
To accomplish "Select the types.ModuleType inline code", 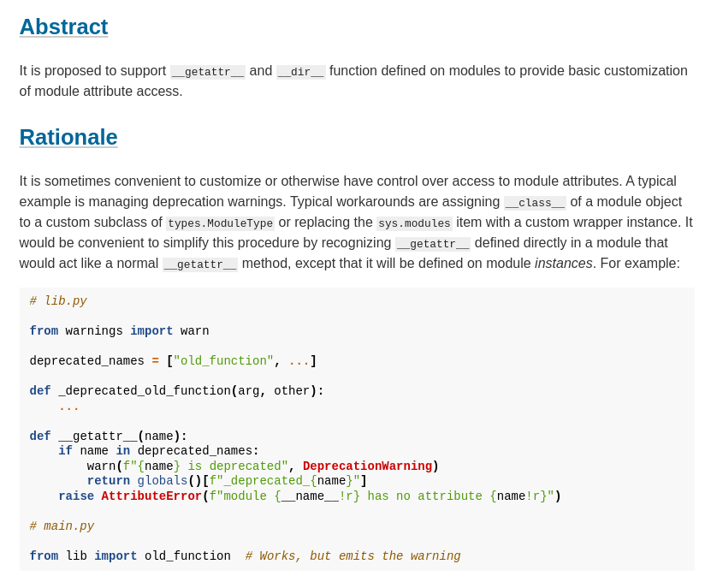I will pos(220,223).
